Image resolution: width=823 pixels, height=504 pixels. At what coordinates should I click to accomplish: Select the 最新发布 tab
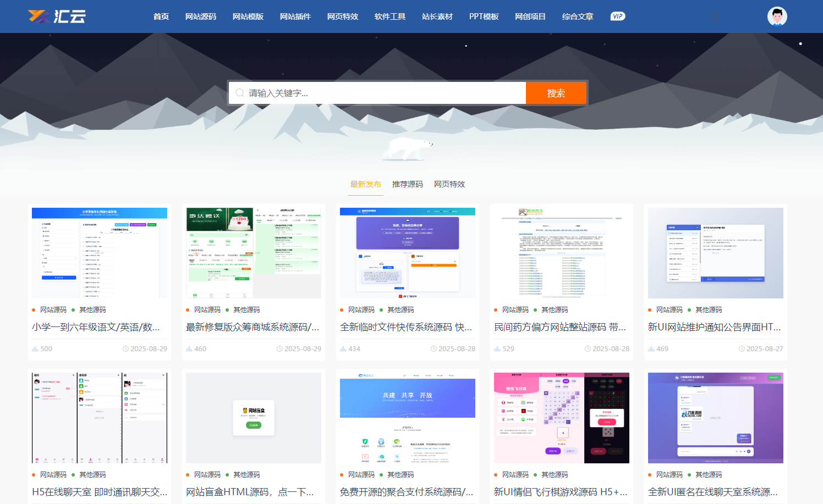click(x=365, y=184)
